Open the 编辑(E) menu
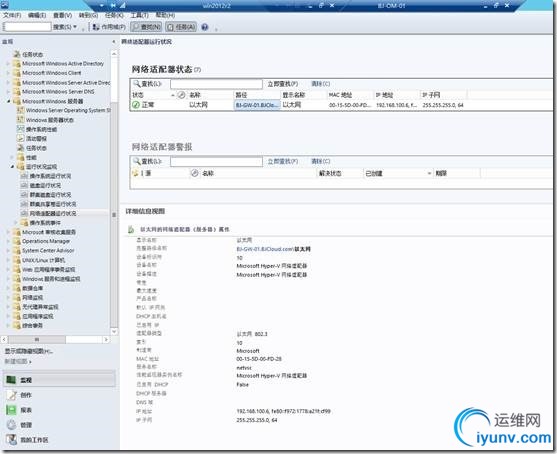This screenshot has width=557, height=454. [x=37, y=15]
